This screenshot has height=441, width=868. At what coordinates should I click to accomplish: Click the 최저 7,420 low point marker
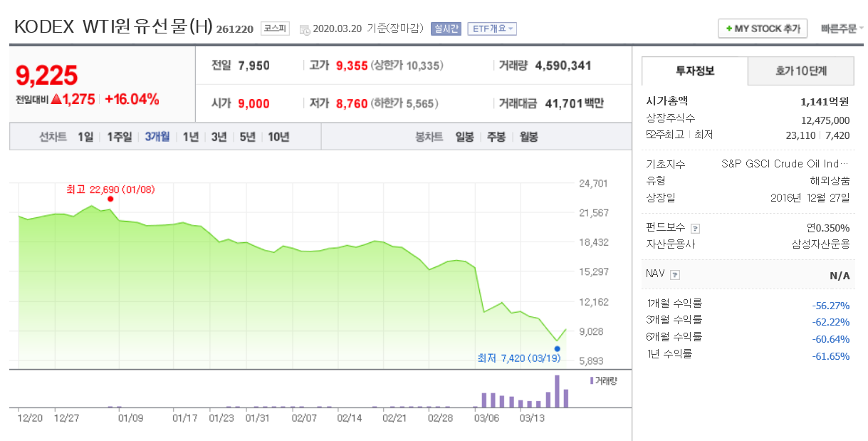coord(555,347)
